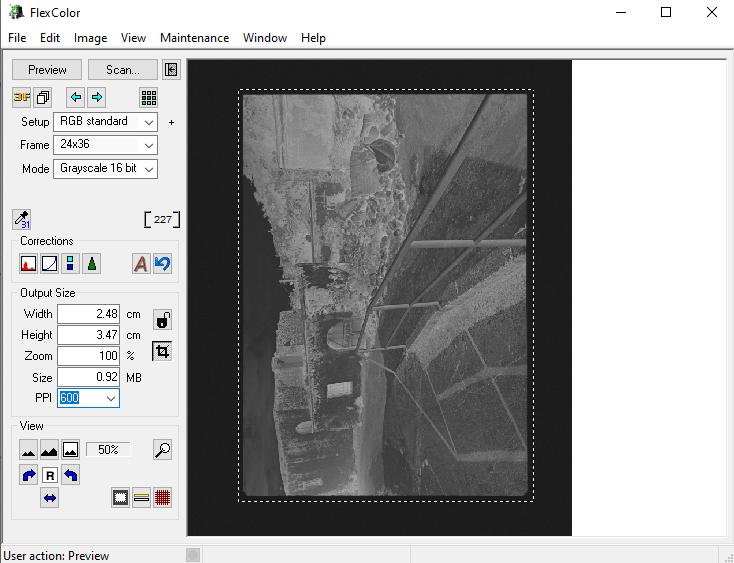Click the 227 bracketed value readout
The height and width of the screenshot is (563, 734).
pos(162,219)
